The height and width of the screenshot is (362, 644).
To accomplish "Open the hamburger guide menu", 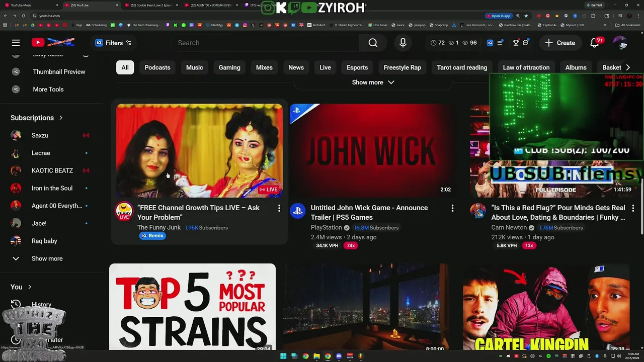I will coord(16,43).
